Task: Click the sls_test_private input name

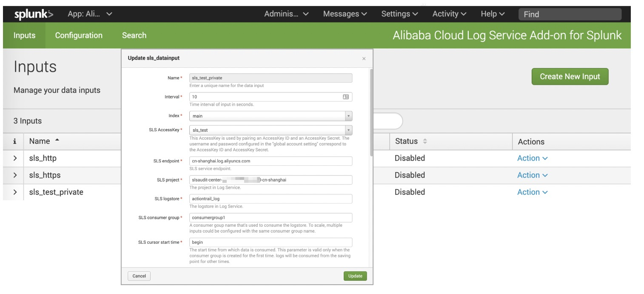Action: pos(56,192)
